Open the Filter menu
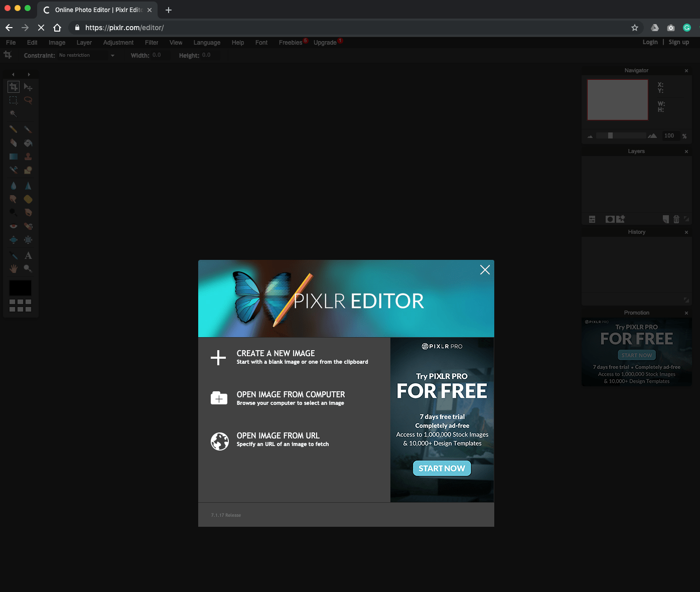 (152, 43)
